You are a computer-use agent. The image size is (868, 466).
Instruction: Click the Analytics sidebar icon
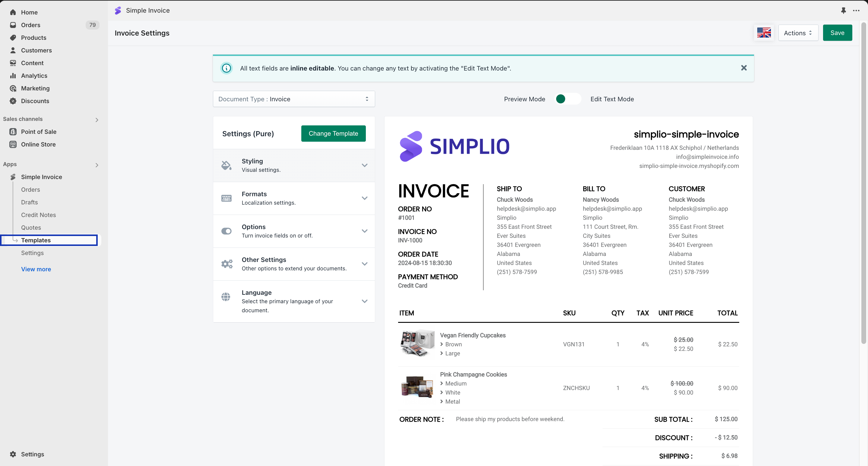tap(13, 75)
